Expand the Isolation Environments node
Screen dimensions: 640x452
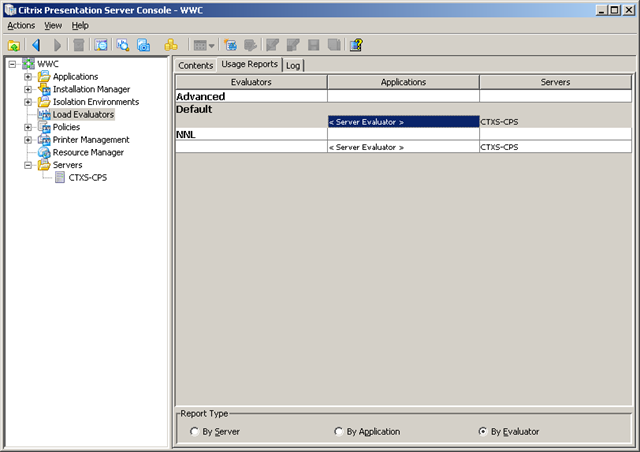click(28, 102)
